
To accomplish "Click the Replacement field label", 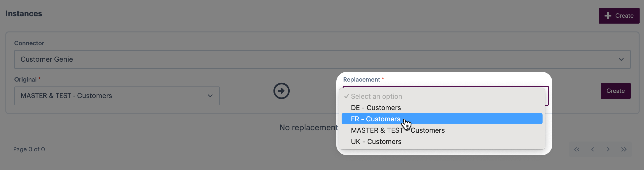I will click(361, 80).
